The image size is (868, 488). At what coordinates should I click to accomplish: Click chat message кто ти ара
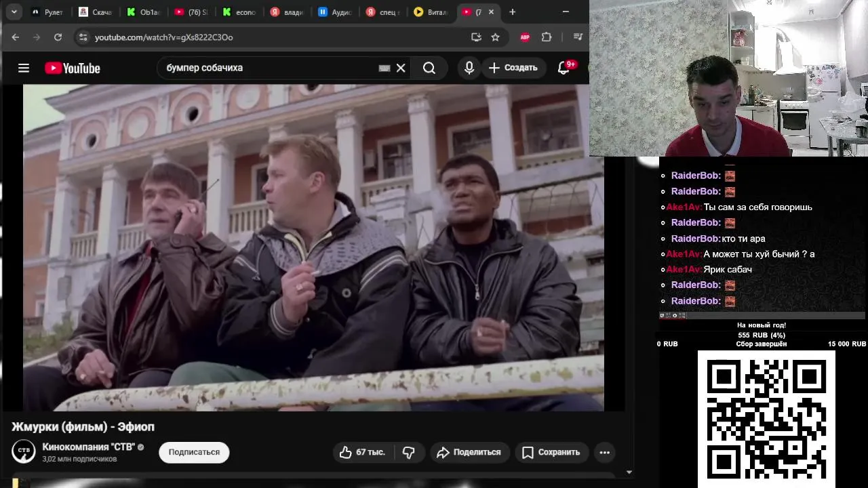[743, 239]
